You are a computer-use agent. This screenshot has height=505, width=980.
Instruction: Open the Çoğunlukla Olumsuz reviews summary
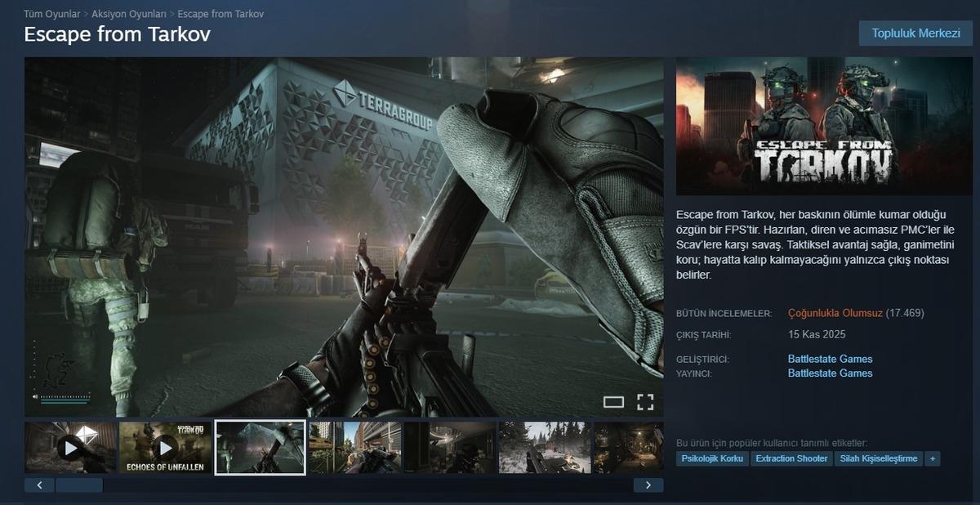click(x=835, y=313)
